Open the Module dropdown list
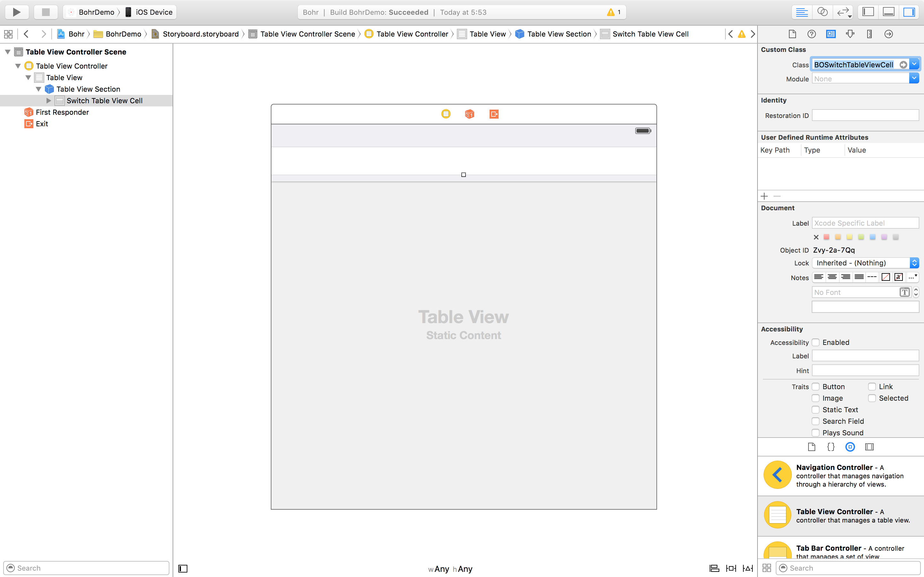This screenshot has width=924, height=577. [x=914, y=79]
